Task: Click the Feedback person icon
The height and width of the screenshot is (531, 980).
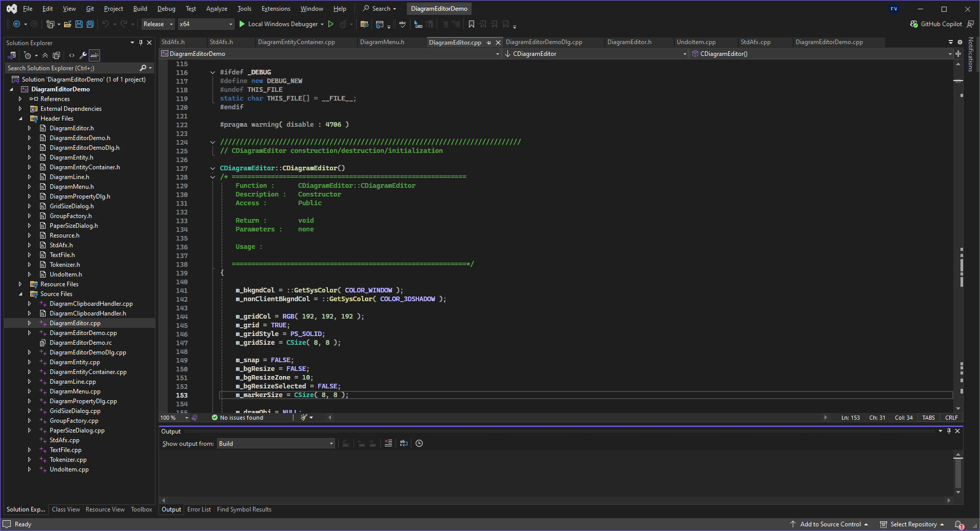Action: pyautogui.click(x=970, y=24)
